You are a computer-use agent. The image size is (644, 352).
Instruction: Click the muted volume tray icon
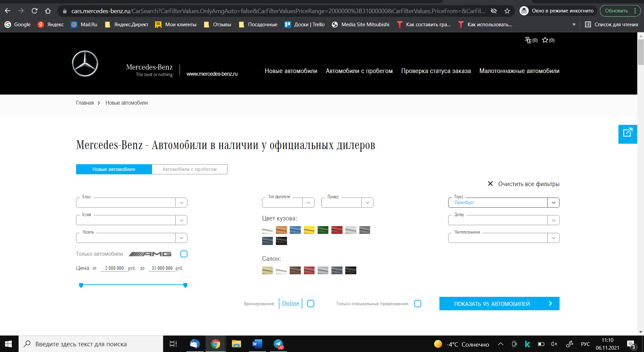pyautogui.click(x=554, y=344)
